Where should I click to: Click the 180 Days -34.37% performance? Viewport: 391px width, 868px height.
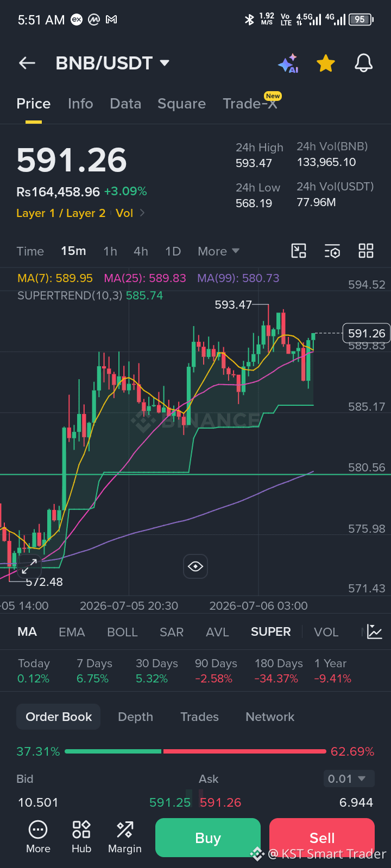click(279, 671)
